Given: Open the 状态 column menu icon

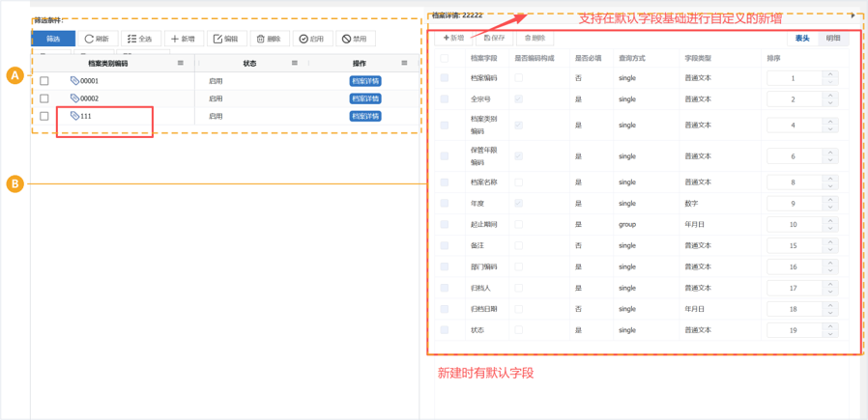Looking at the screenshot, I should 295,63.
